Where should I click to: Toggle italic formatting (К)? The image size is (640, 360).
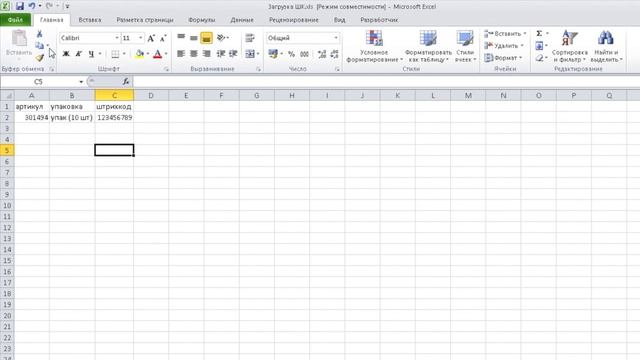point(78,54)
